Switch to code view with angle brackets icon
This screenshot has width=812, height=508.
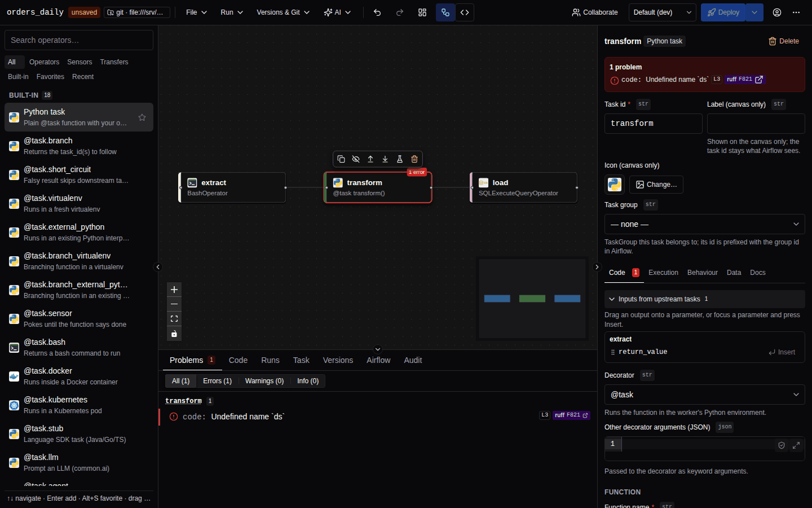[x=465, y=12]
